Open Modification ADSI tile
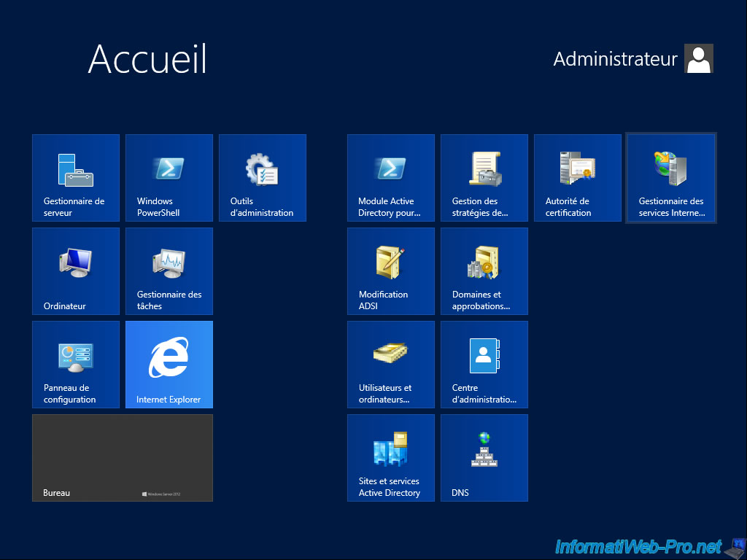 391,271
